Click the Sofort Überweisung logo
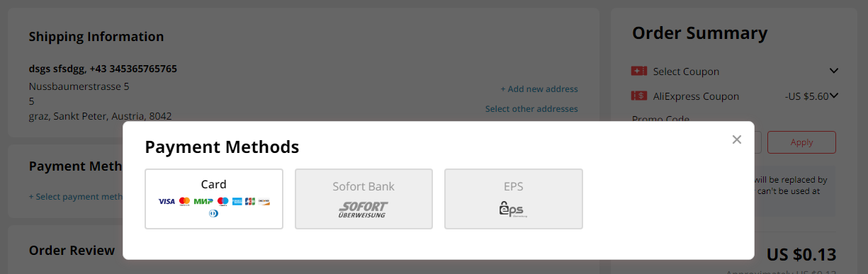The image size is (868, 274). pyautogui.click(x=363, y=210)
